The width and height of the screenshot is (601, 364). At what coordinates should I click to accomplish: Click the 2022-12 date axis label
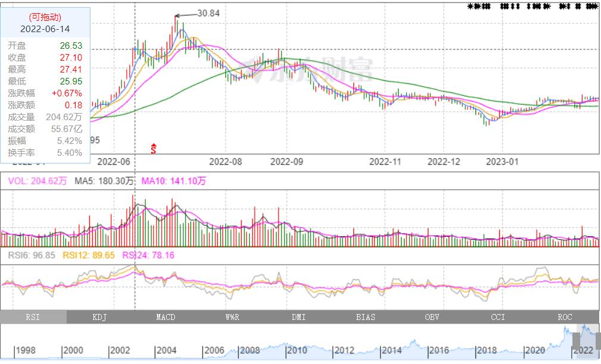click(x=444, y=162)
